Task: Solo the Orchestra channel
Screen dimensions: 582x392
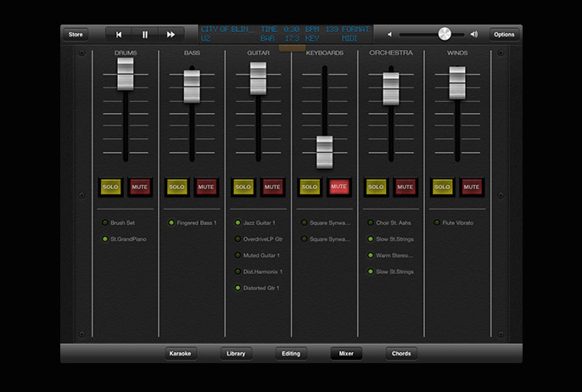Action: tap(376, 187)
